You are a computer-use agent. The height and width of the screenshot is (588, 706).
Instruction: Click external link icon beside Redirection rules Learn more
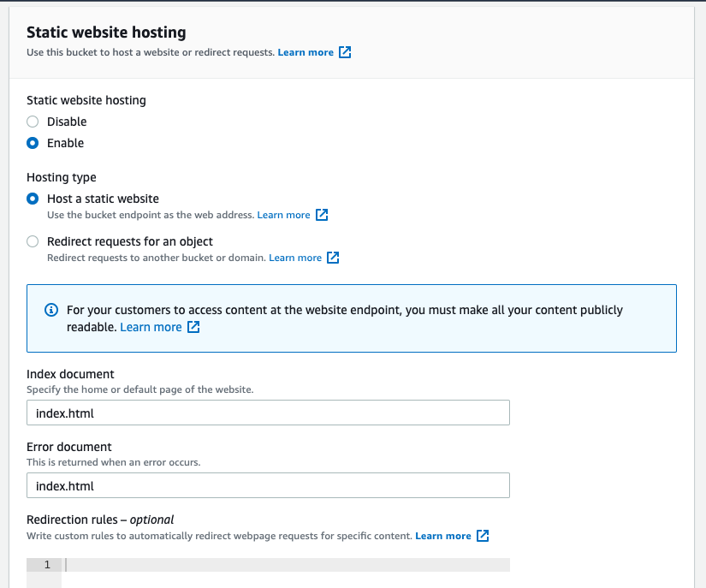click(x=483, y=536)
